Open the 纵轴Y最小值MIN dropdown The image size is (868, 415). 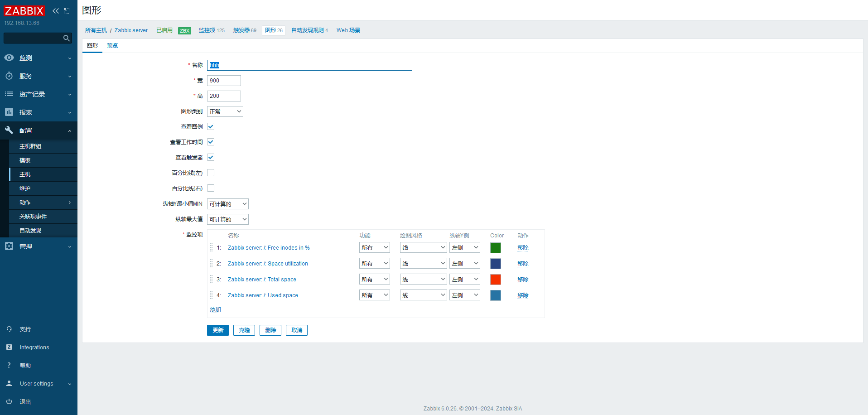(x=228, y=204)
